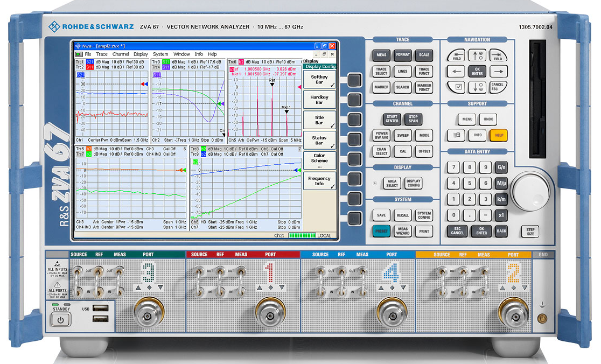
Task: Launch the MEAS WIZARD key
Action: (x=403, y=231)
